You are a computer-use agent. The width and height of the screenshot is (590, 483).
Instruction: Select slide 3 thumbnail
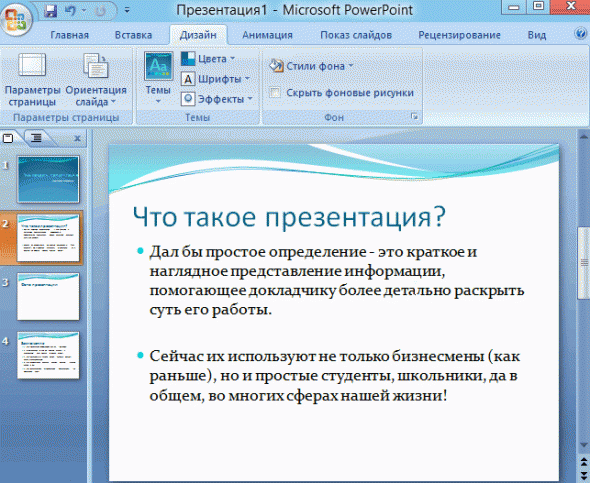pyautogui.click(x=48, y=296)
